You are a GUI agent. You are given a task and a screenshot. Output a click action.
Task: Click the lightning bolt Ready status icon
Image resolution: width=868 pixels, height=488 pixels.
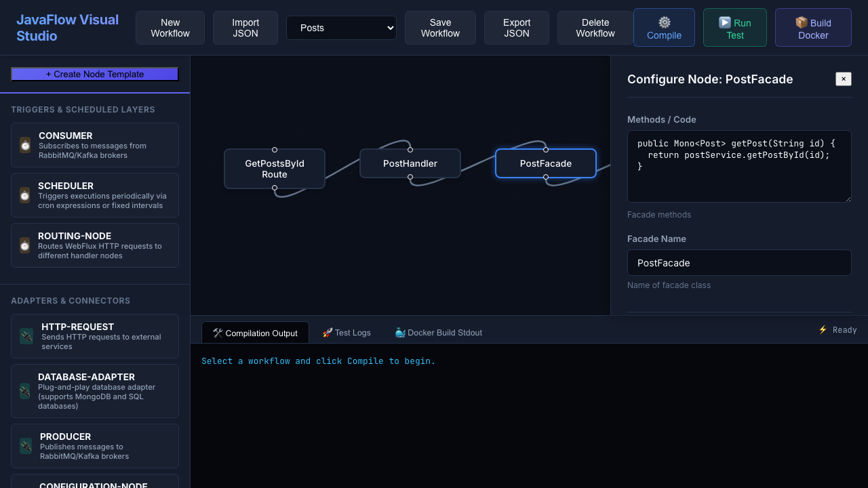pyautogui.click(x=823, y=330)
